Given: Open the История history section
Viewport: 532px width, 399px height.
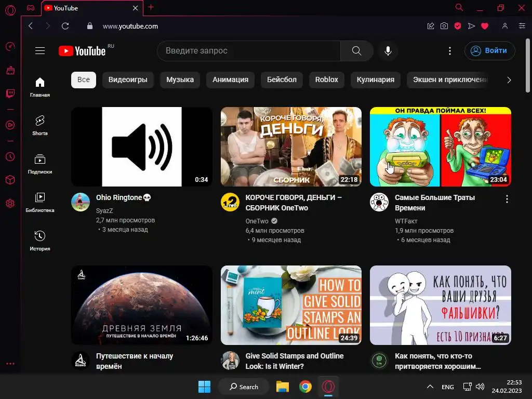Looking at the screenshot, I should (40, 241).
